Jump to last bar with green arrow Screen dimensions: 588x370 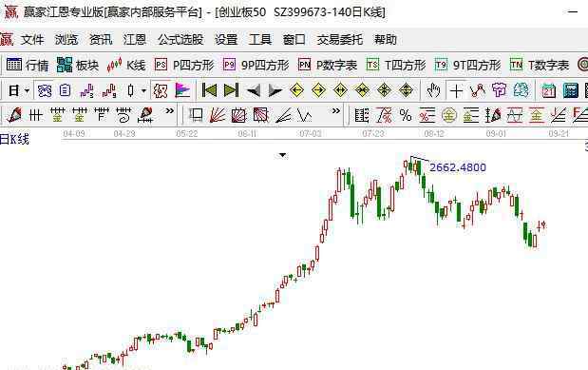(x=231, y=90)
